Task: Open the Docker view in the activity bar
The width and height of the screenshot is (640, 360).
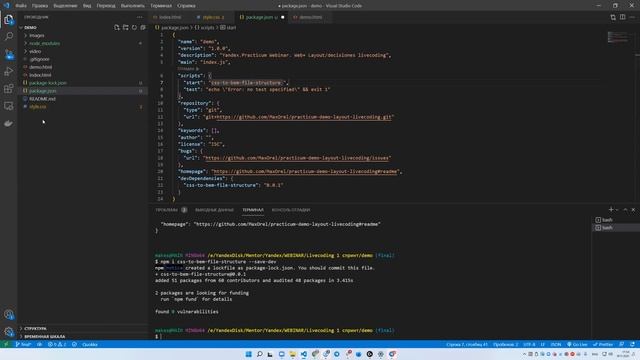Action: 9,123
